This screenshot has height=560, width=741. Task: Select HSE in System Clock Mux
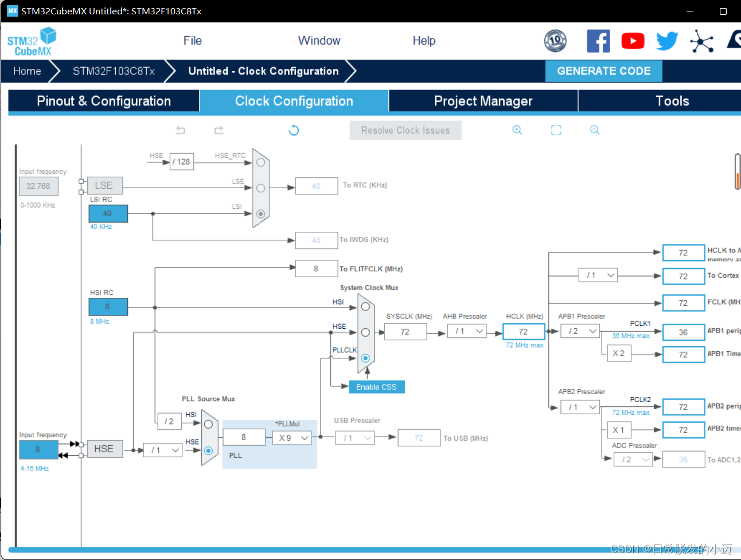click(365, 332)
